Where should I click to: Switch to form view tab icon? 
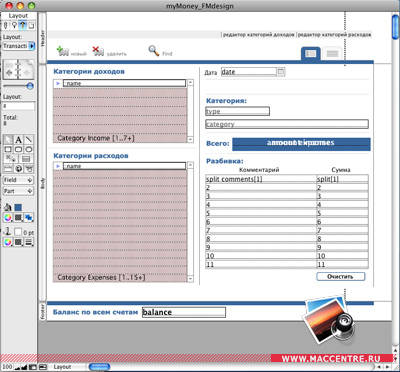coord(311,54)
